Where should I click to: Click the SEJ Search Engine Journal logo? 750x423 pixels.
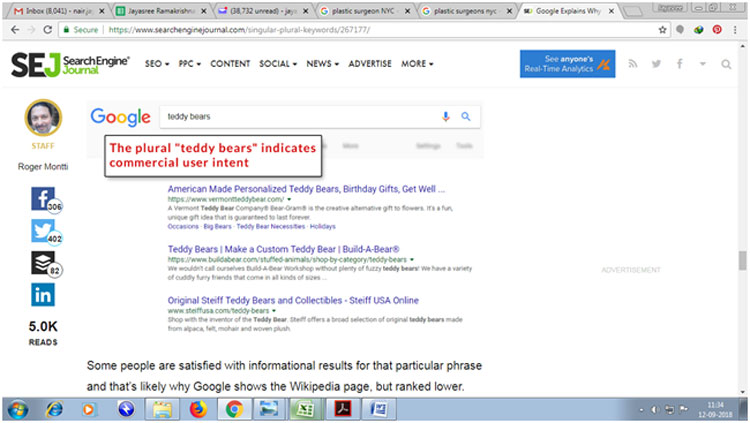(70, 64)
